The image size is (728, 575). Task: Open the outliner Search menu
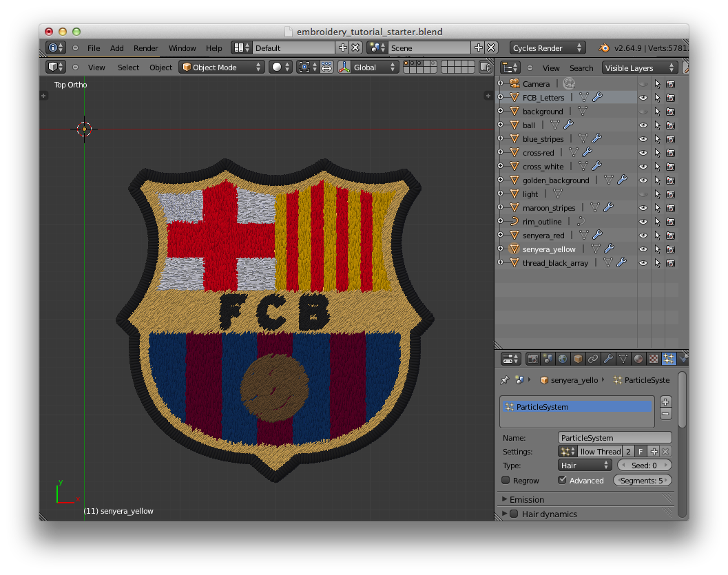581,67
